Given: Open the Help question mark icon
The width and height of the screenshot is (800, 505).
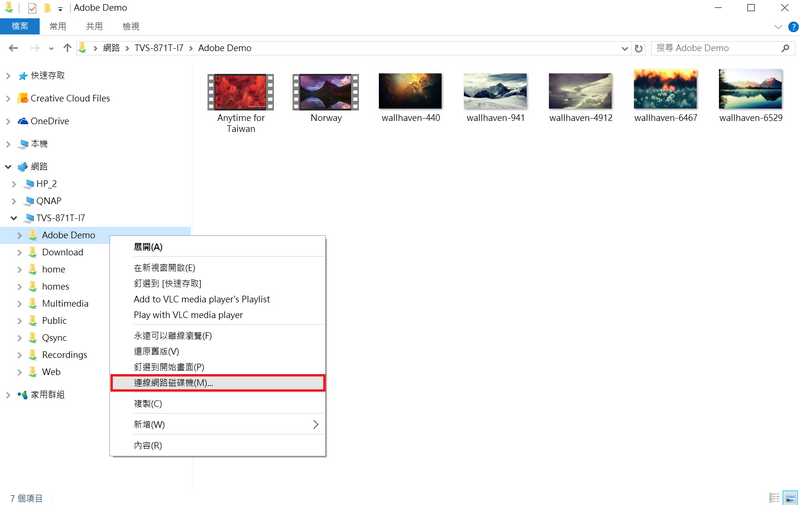Looking at the screenshot, I should [793, 27].
